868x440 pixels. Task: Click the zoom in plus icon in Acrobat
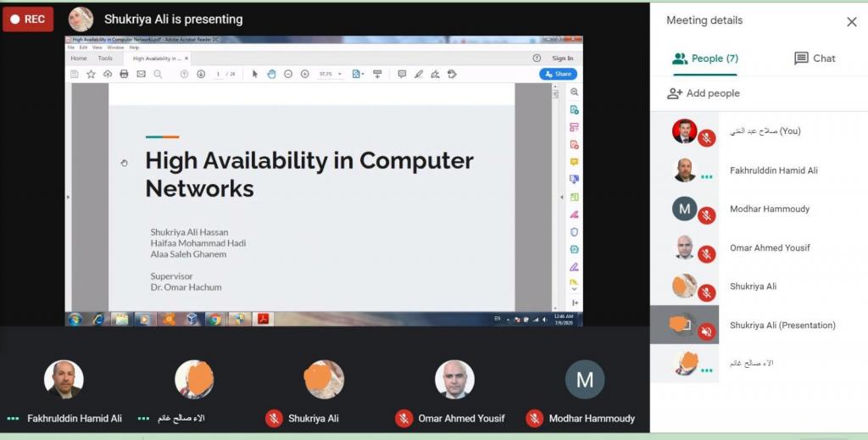pos(305,75)
